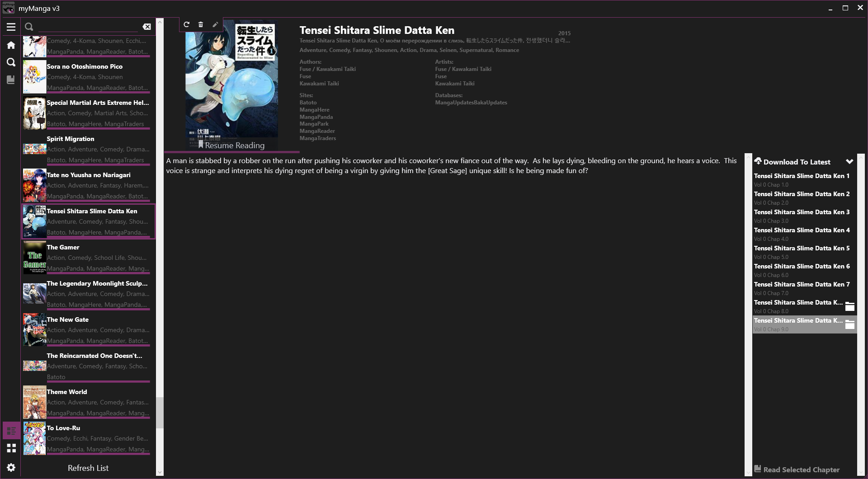Switch to grid view layout
Image resolution: width=868 pixels, height=479 pixels.
(11, 448)
